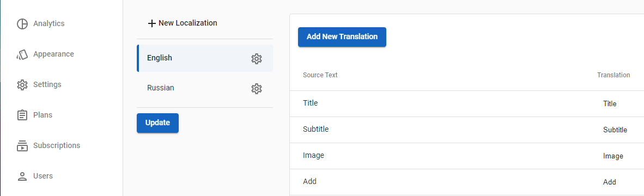Click the Update button
The image size is (644, 196).
pos(157,123)
